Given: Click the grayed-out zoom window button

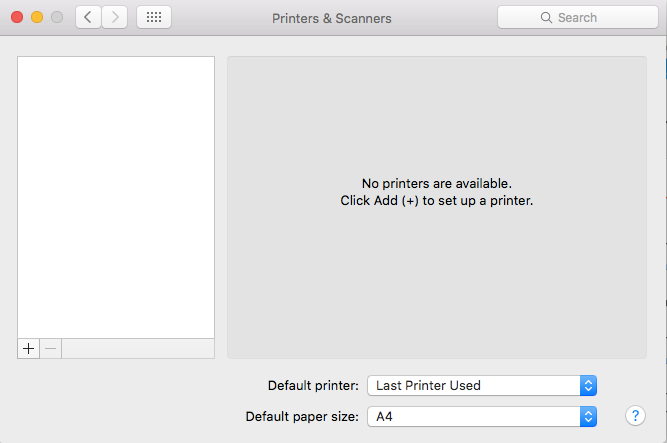Looking at the screenshot, I should click(x=57, y=17).
